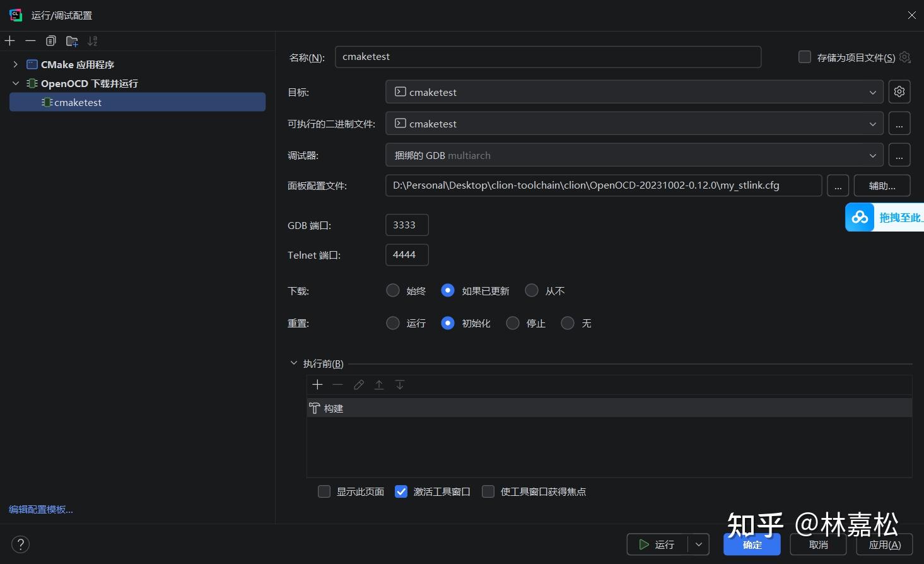Add a before-launch task
Image resolution: width=924 pixels, height=564 pixels.
point(317,385)
